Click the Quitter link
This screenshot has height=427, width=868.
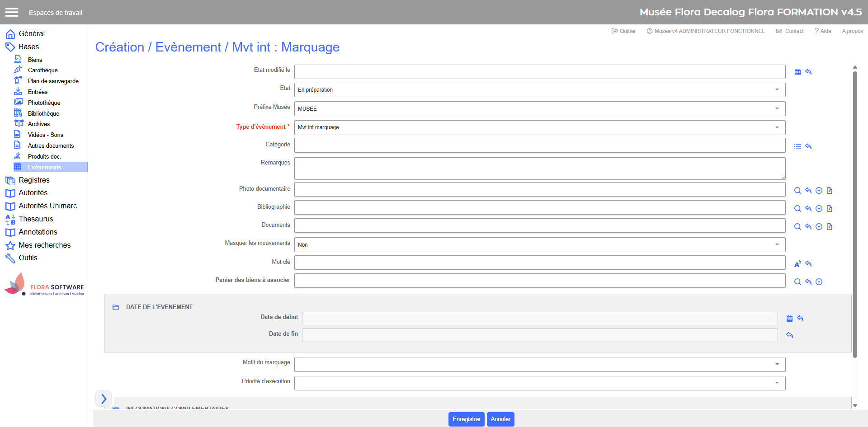(x=624, y=31)
